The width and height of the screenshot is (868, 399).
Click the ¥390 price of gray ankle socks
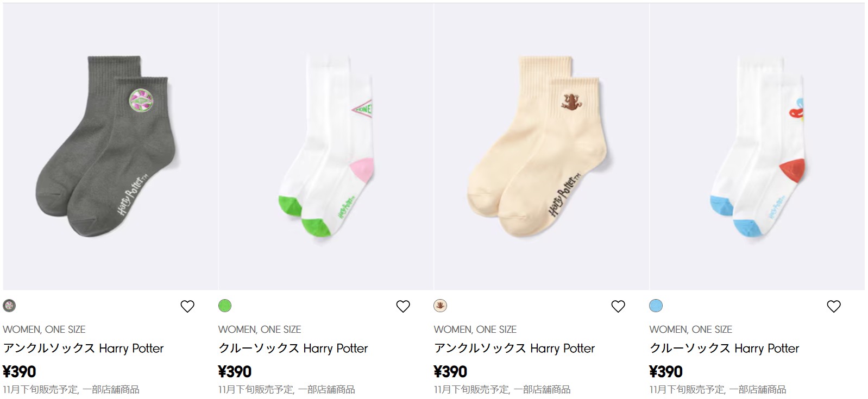pos(20,372)
